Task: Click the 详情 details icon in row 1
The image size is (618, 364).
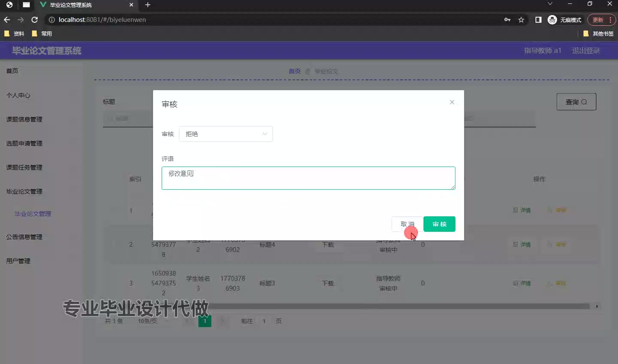Action: 521,210
